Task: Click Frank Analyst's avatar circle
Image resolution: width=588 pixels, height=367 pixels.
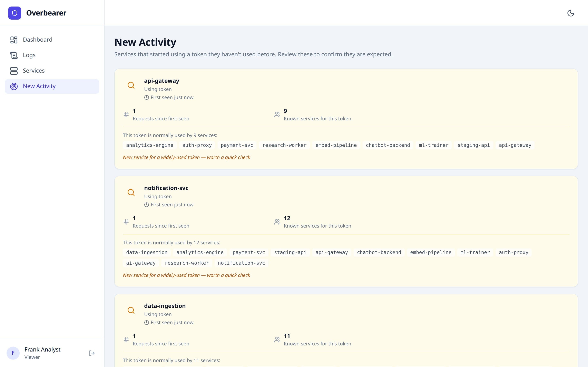Action: 13,353
